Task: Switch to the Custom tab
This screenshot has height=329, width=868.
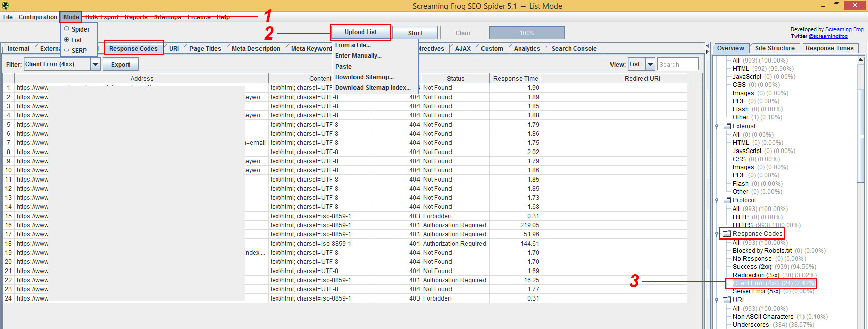Action: coord(492,49)
